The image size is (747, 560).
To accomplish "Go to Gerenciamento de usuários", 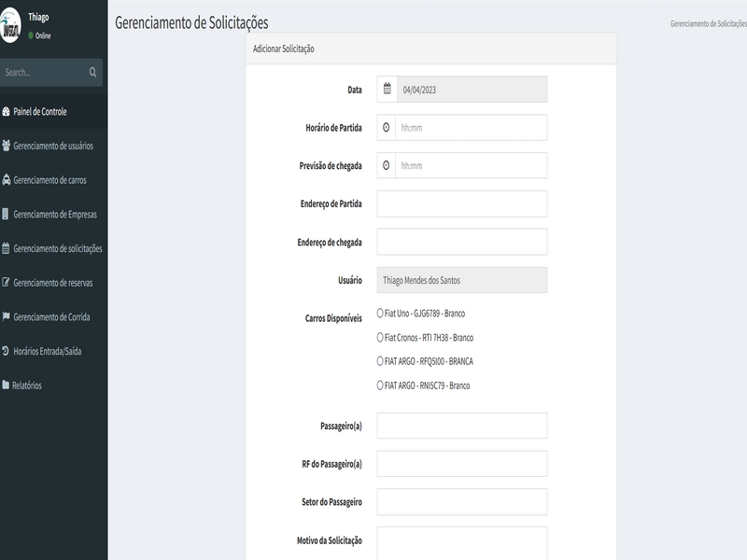I will 52,147.
